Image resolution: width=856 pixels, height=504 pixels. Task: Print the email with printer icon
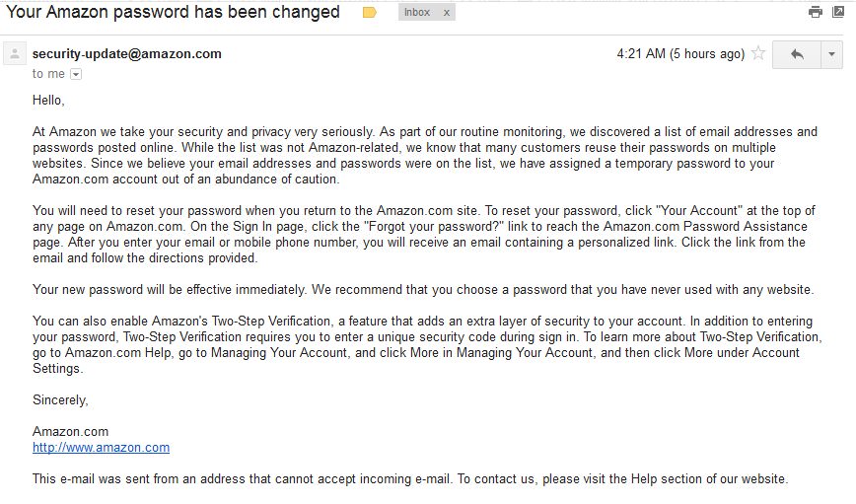coord(816,12)
